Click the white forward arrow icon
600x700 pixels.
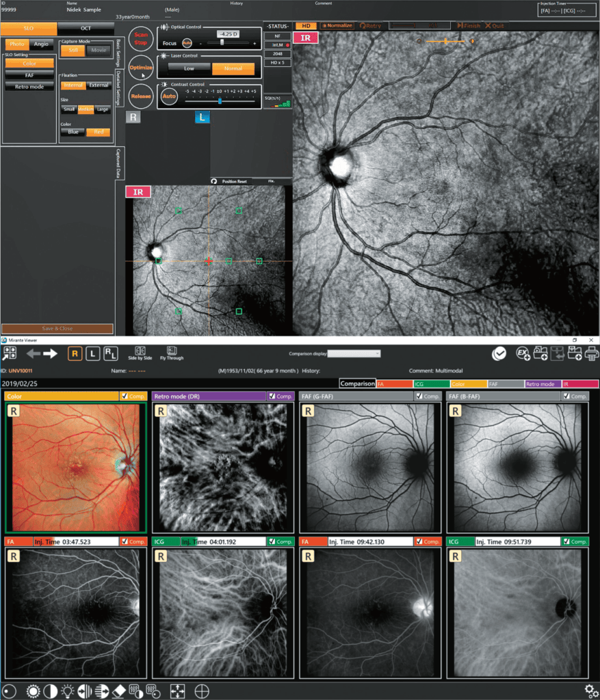coord(51,353)
